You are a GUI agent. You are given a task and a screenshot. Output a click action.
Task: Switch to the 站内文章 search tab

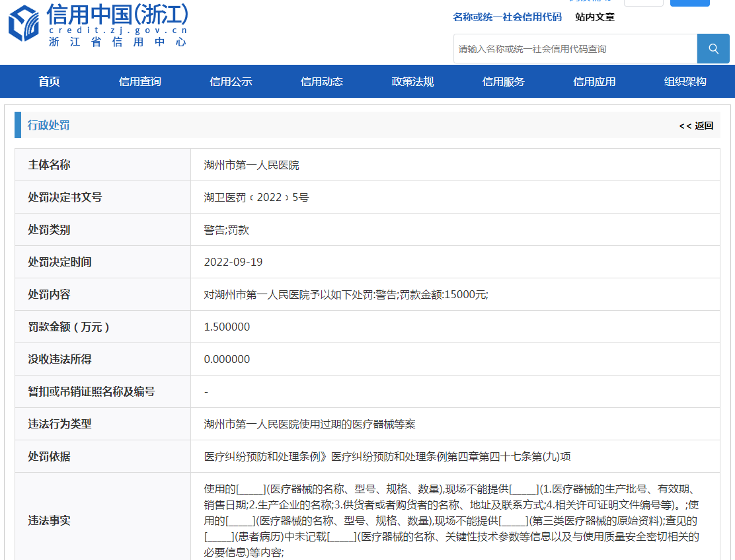point(595,17)
